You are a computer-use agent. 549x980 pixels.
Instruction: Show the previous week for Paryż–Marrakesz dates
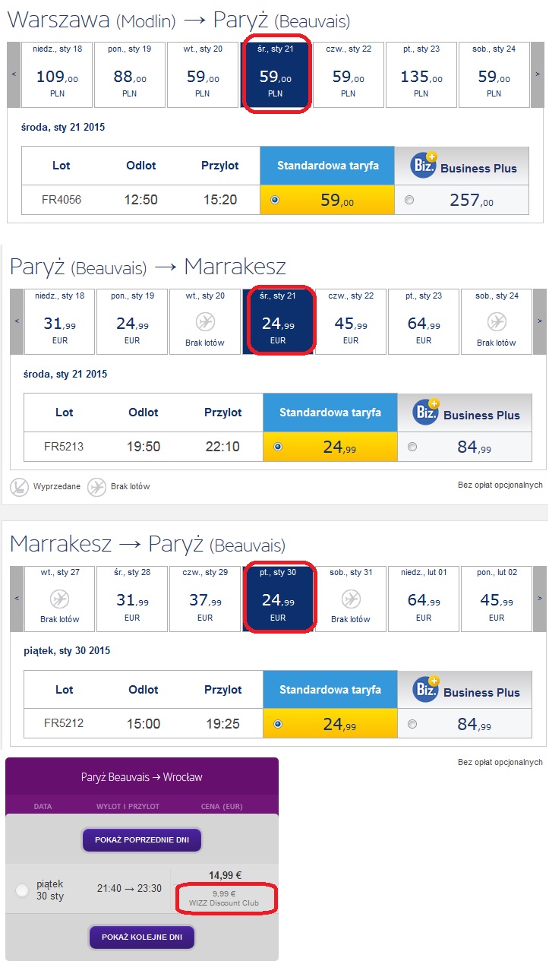(x=16, y=321)
